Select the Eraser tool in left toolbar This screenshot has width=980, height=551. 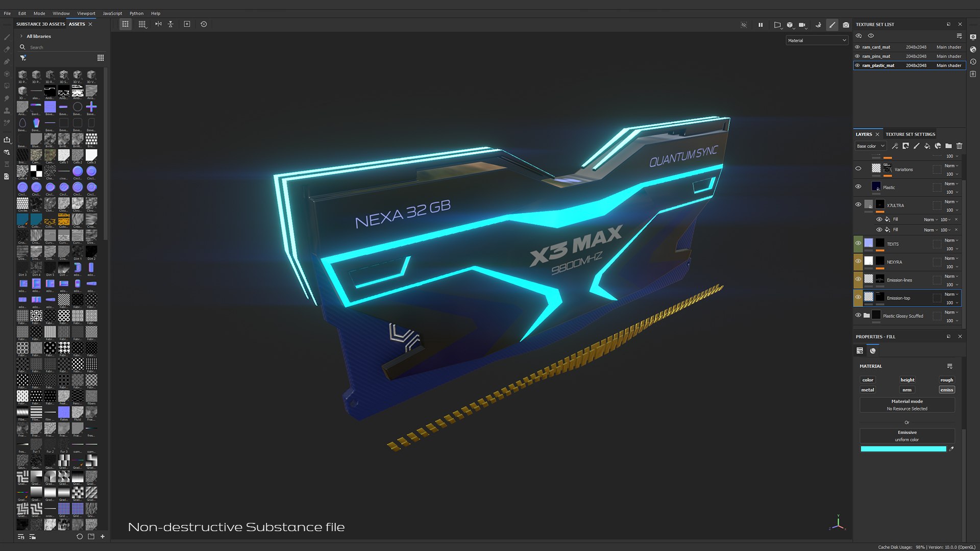click(7, 49)
